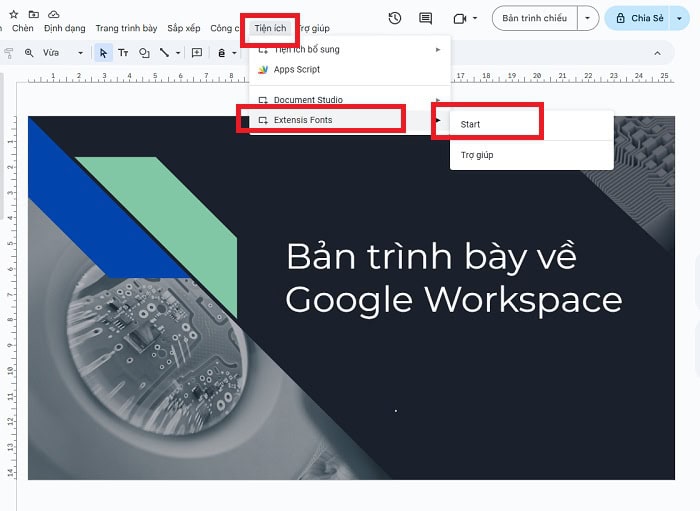
Task: Click the add comment toolbar icon
Action: [x=196, y=53]
